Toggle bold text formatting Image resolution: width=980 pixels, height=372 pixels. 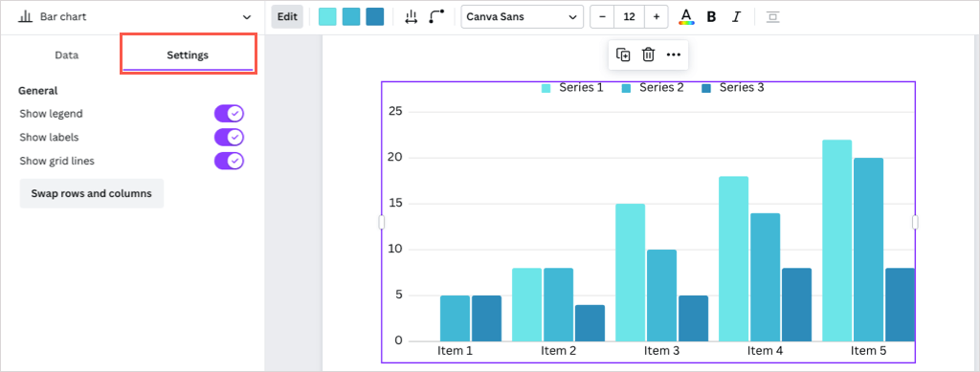tap(711, 17)
